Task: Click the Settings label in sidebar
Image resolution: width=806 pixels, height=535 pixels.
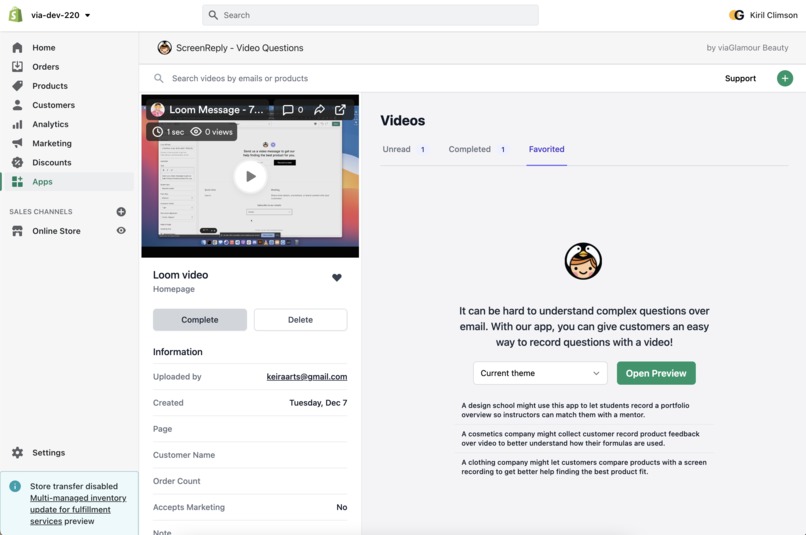Action: click(49, 452)
